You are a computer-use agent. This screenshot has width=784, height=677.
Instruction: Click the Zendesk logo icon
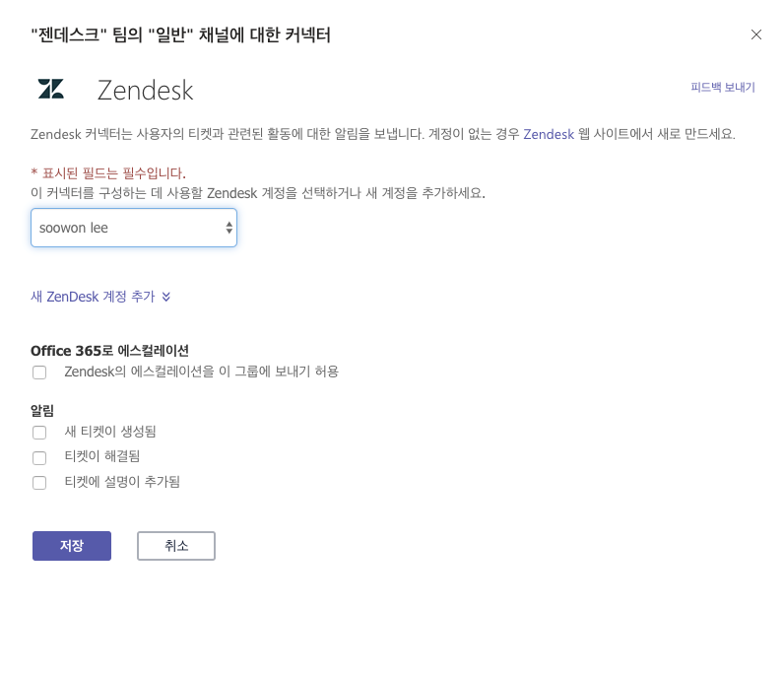(51, 89)
